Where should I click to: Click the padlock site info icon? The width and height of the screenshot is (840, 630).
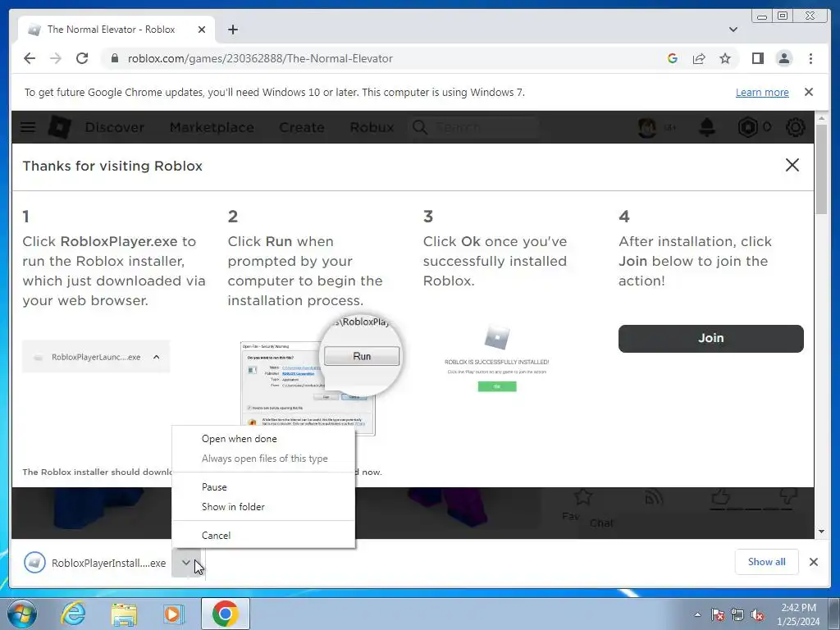(x=115, y=58)
